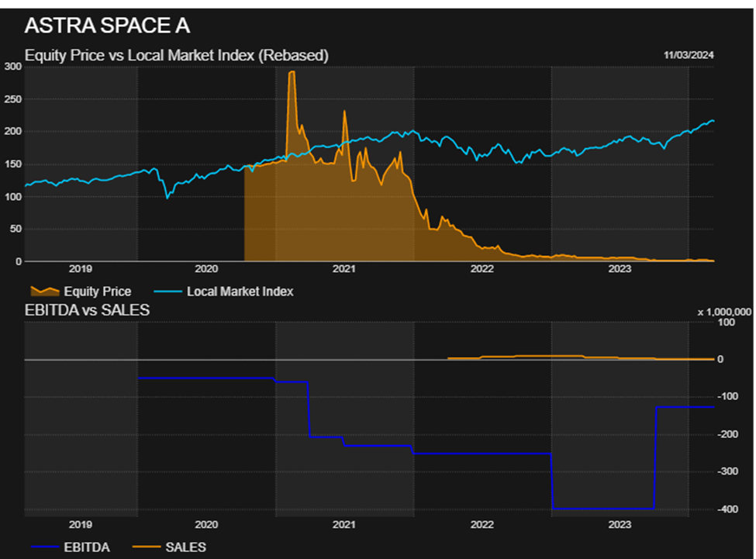Click the 50 value on the equity chart axis
The height and width of the screenshot is (559, 756).
16,229
